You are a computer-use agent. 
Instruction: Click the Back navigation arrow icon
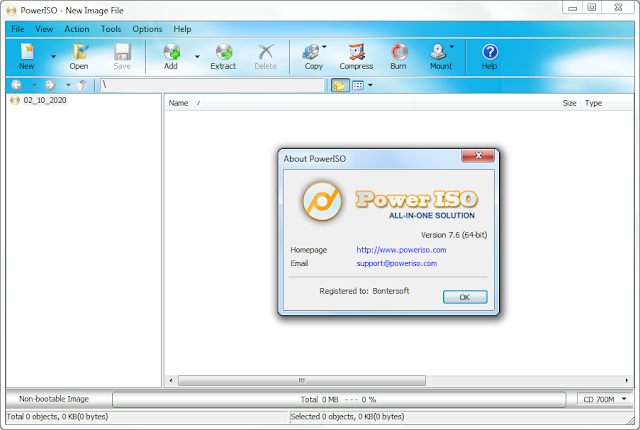click(16, 85)
